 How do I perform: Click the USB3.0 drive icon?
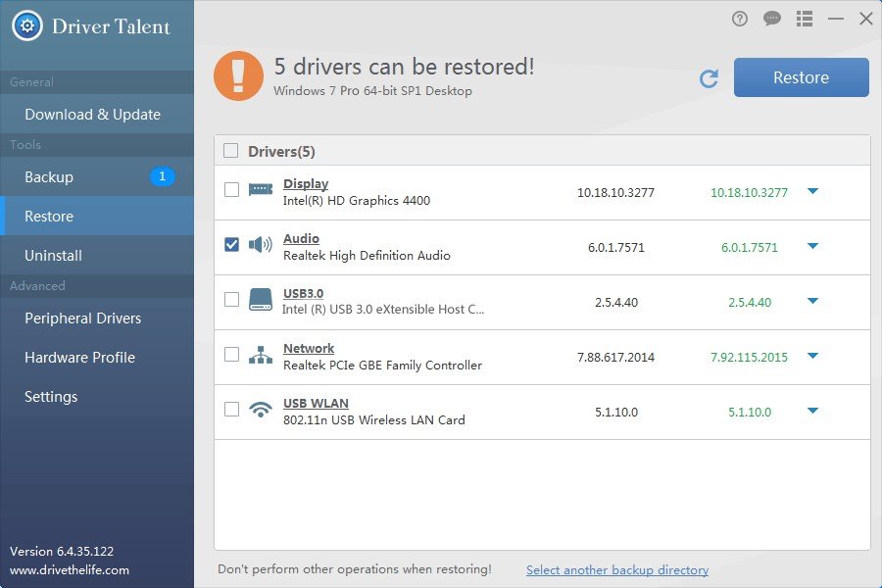click(261, 299)
